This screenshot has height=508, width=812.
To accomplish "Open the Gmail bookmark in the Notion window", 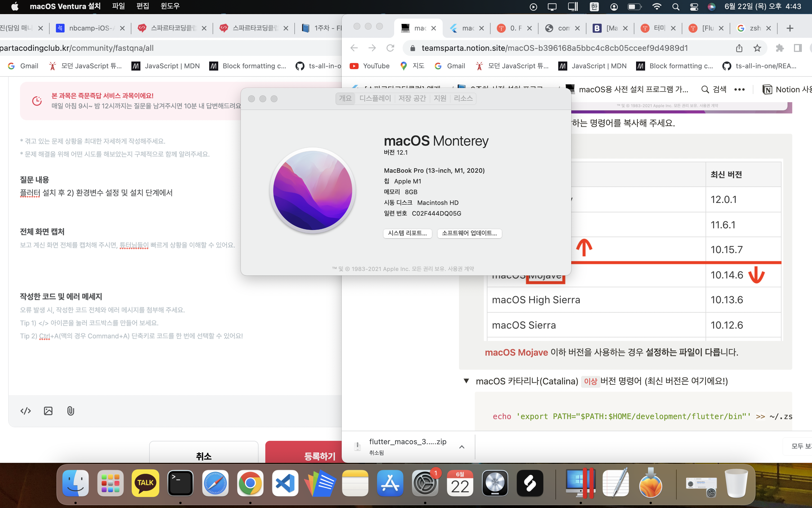I will point(450,66).
